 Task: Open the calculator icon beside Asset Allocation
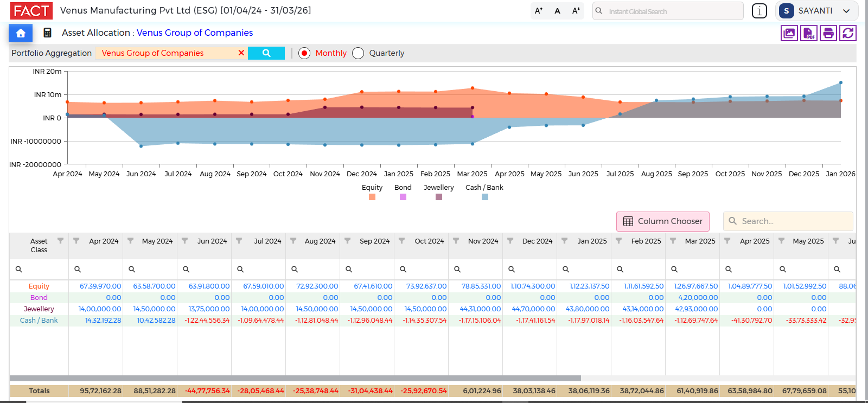coord(48,33)
